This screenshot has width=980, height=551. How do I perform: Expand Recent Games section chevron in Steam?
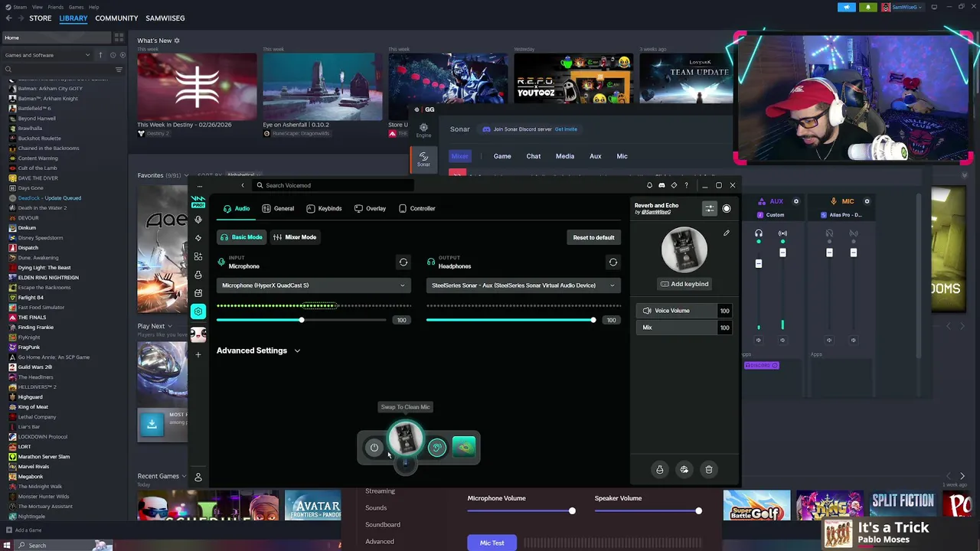(184, 476)
